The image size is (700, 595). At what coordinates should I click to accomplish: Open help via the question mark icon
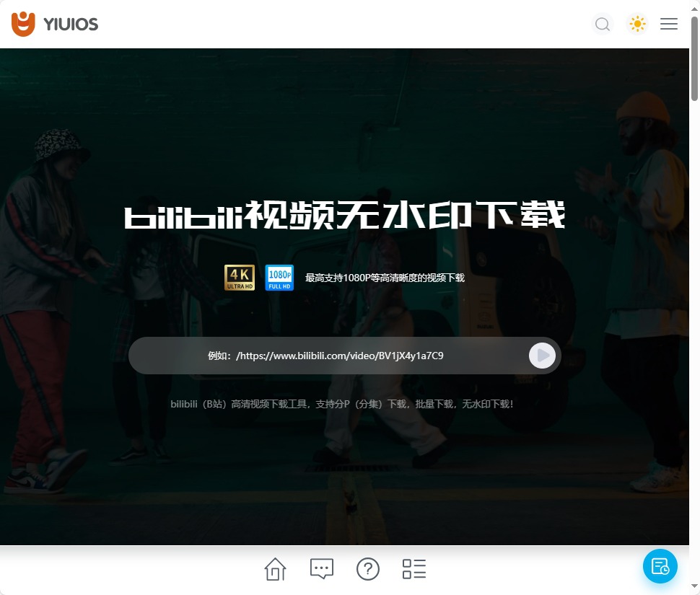point(368,569)
